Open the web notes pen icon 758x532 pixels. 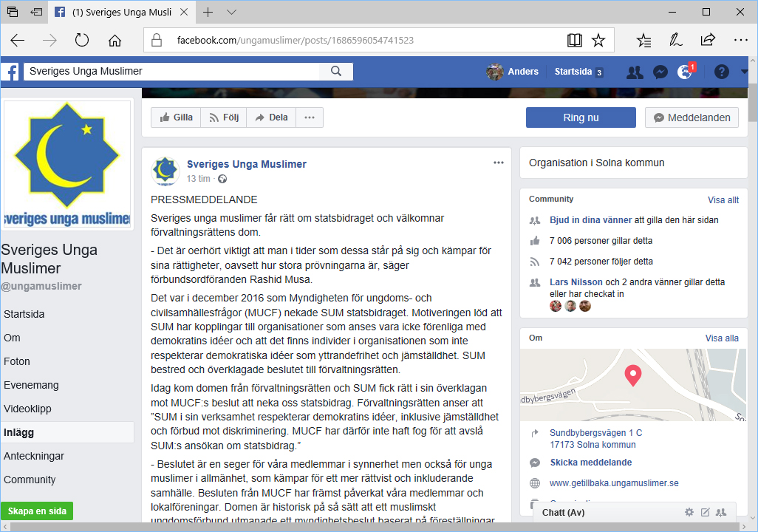pyautogui.click(x=675, y=40)
